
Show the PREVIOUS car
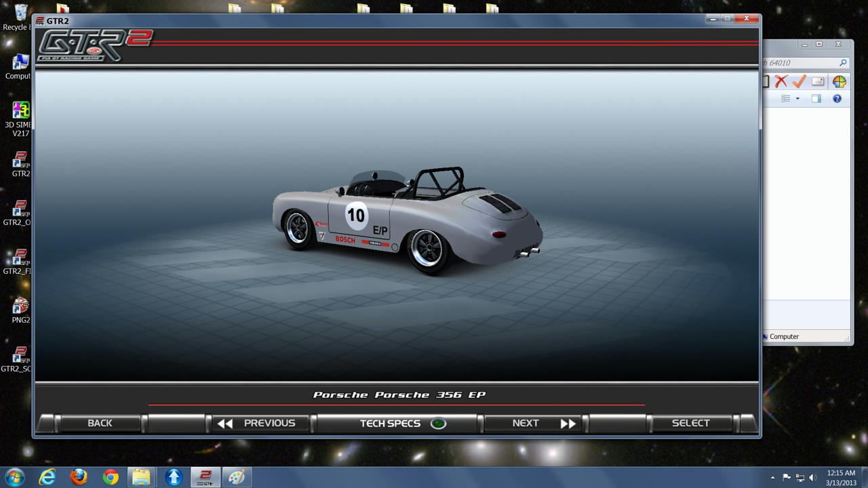pyautogui.click(x=262, y=423)
